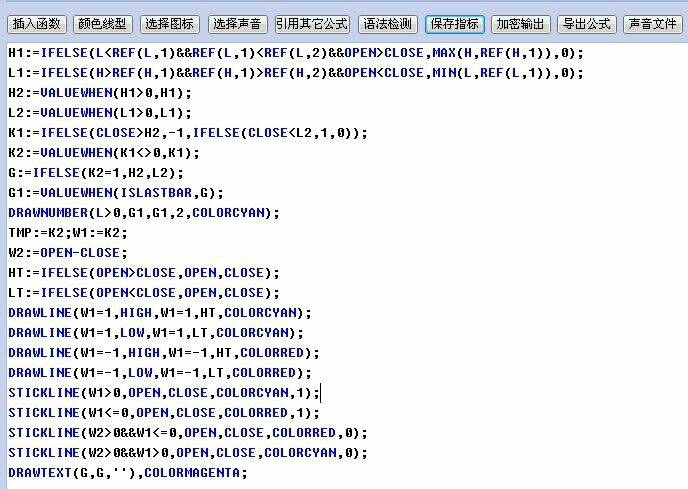Click line starting LT:=IFELSE(OPEN<CLOSE
688x489 pixels.
point(144,293)
